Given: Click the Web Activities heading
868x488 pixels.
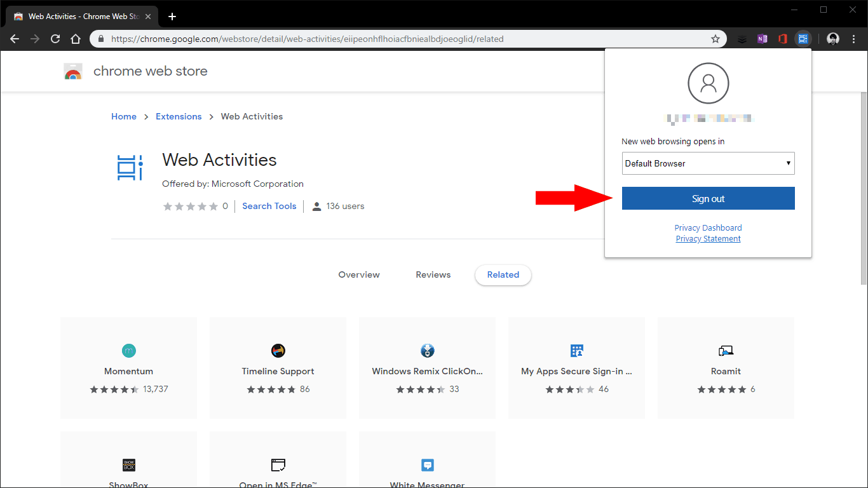Looking at the screenshot, I should coord(220,159).
